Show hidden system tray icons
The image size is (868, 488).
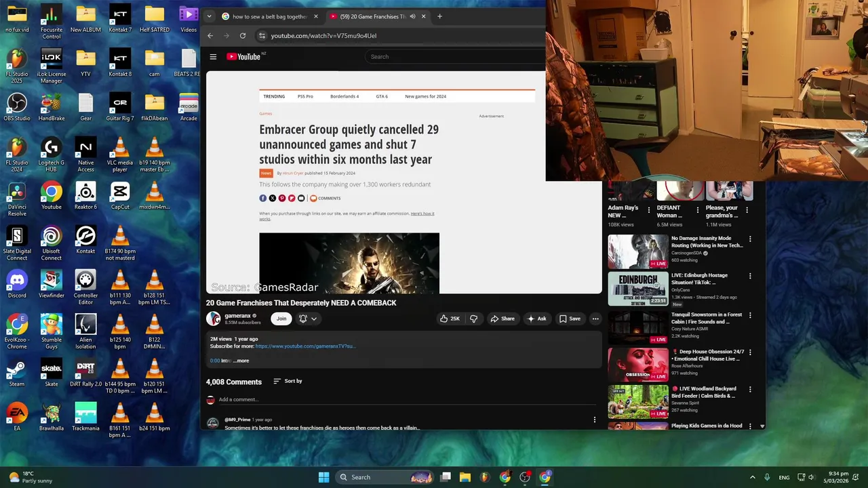[x=752, y=477]
